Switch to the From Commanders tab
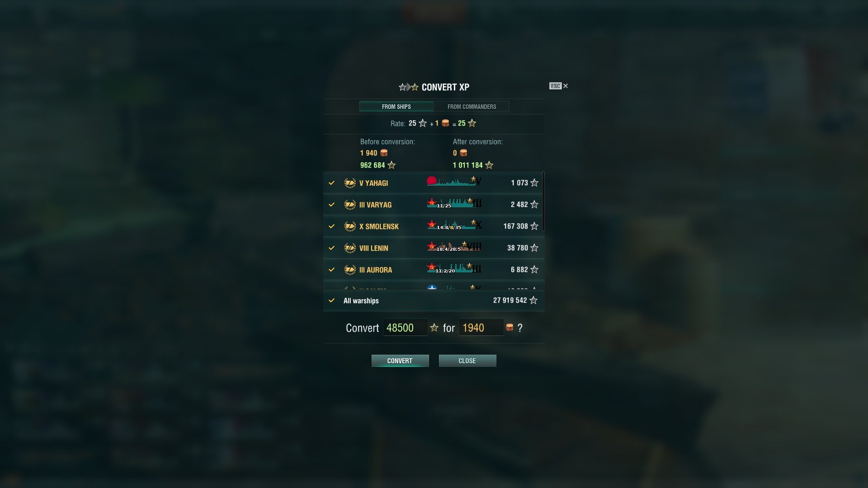 pos(472,107)
